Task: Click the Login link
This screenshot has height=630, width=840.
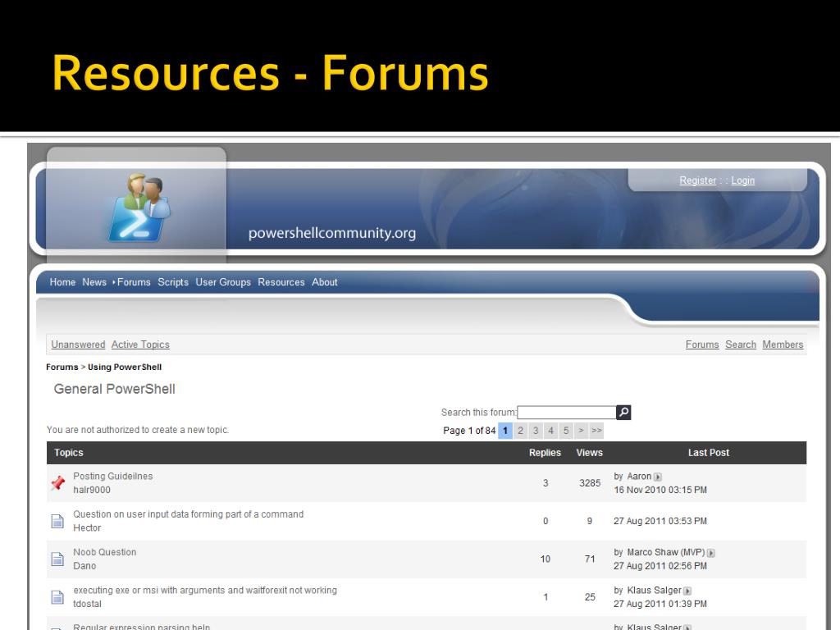Action: 742,180
